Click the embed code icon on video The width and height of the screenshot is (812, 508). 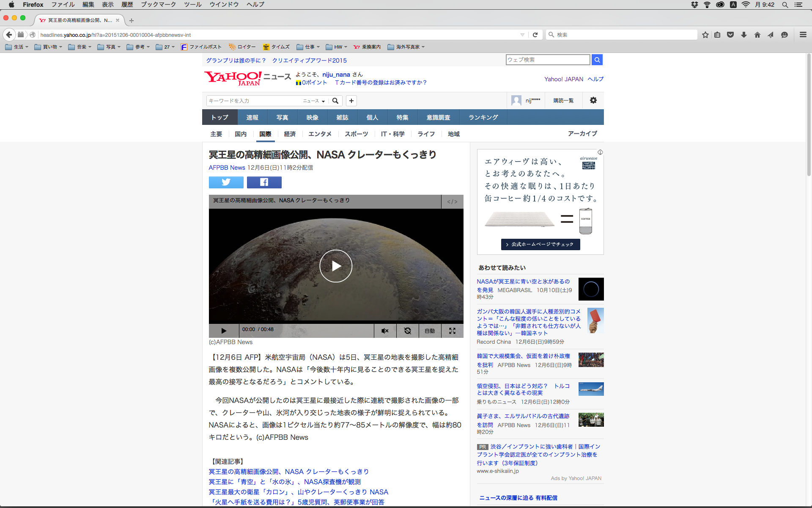452,202
